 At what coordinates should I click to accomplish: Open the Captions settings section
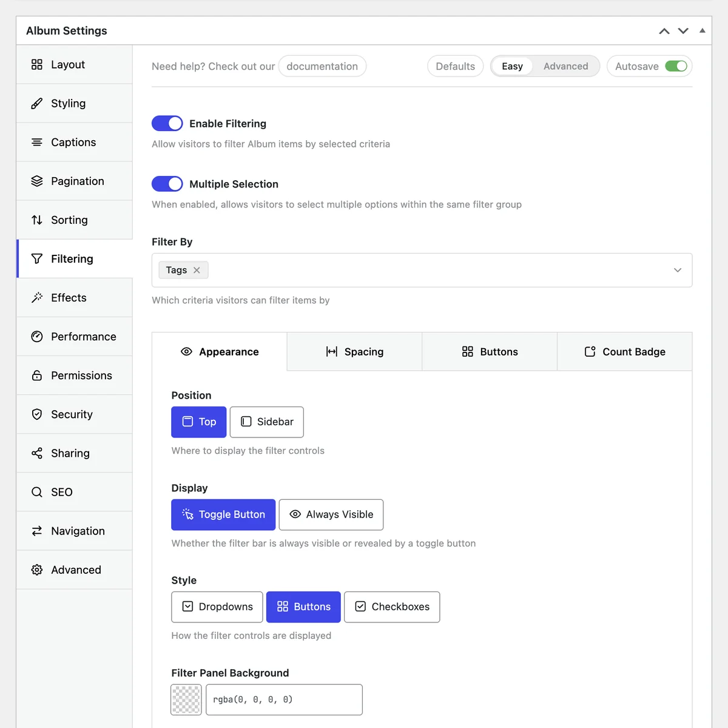click(x=75, y=142)
